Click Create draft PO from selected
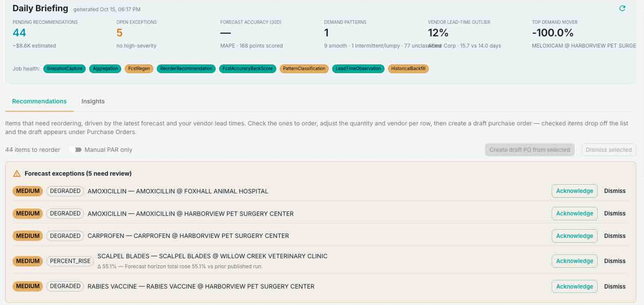 [530, 150]
